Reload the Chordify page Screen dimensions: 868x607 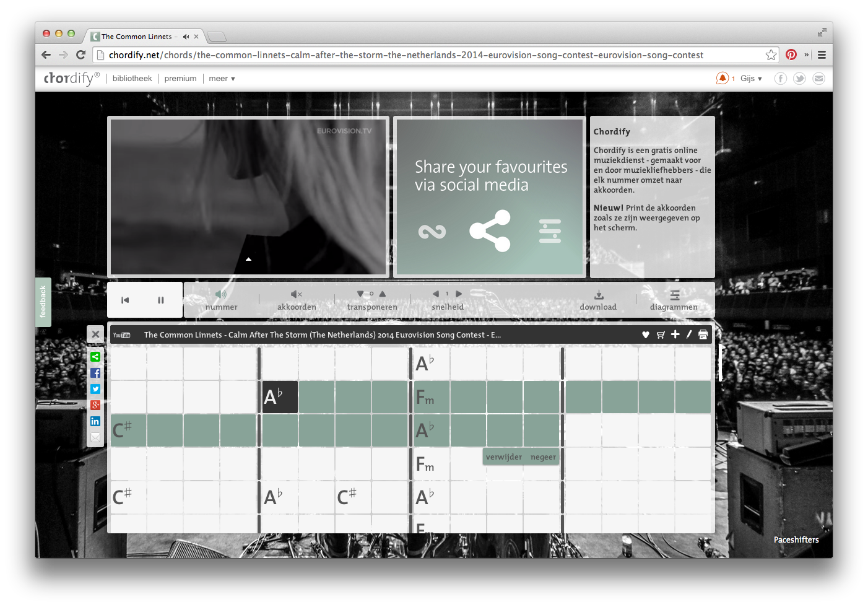80,55
